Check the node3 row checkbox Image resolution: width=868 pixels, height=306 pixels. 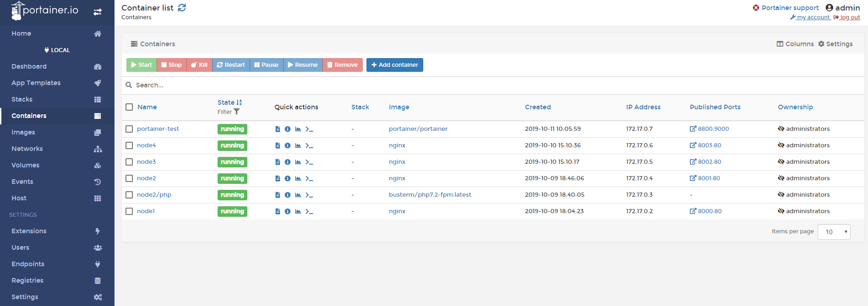coord(129,162)
